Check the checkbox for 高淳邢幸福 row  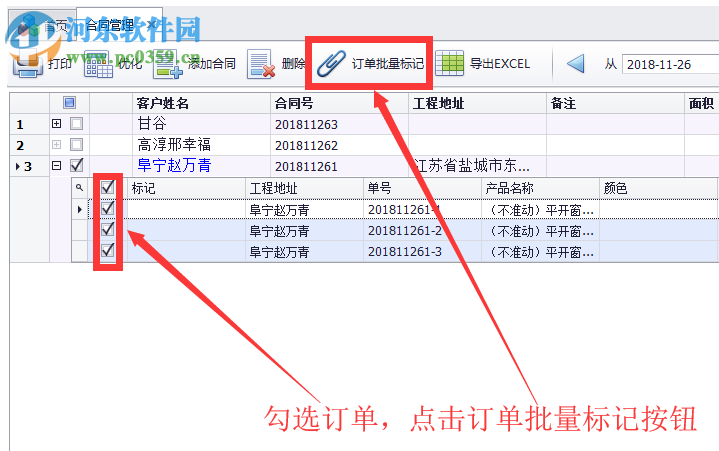click(77, 145)
